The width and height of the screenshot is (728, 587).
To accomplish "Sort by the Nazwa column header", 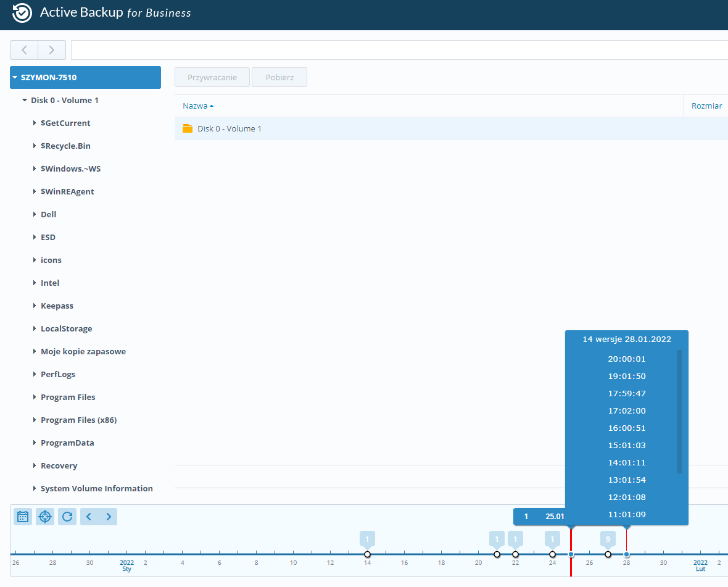I will tap(195, 106).
